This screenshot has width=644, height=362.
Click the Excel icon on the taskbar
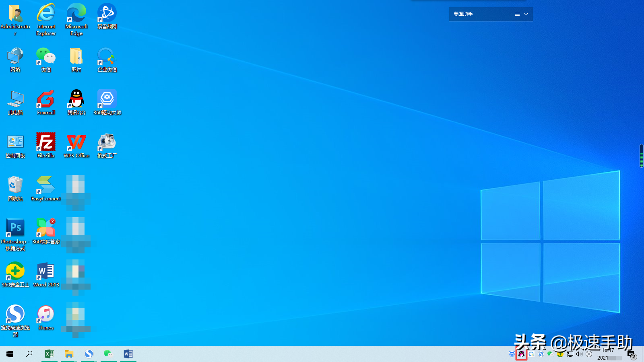49,354
